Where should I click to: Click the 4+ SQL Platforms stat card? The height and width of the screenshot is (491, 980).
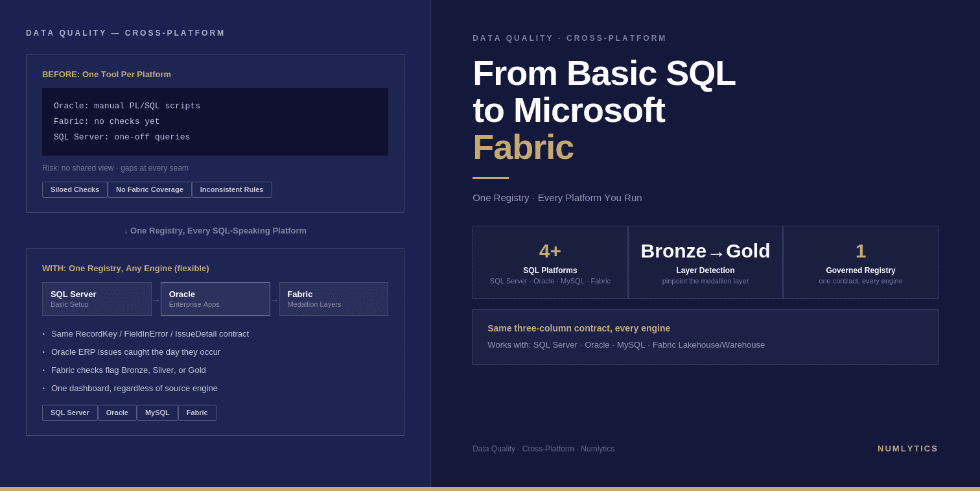[x=550, y=262]
